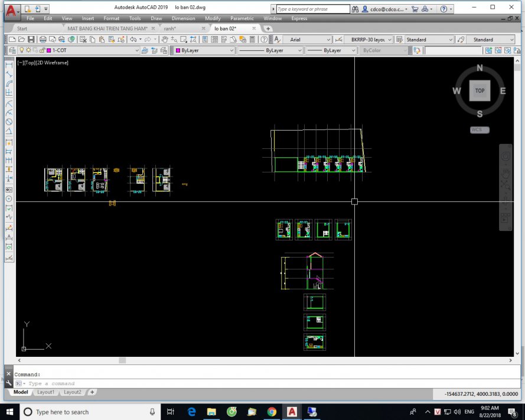
Task: Select the Baseline dimension tool
Action: 9,152
